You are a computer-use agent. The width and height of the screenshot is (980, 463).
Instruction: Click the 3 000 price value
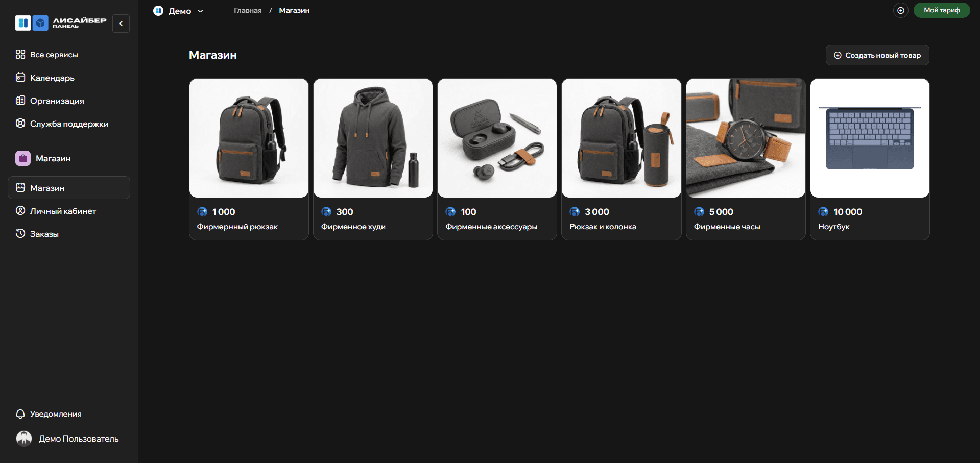(x=597, y=212)
